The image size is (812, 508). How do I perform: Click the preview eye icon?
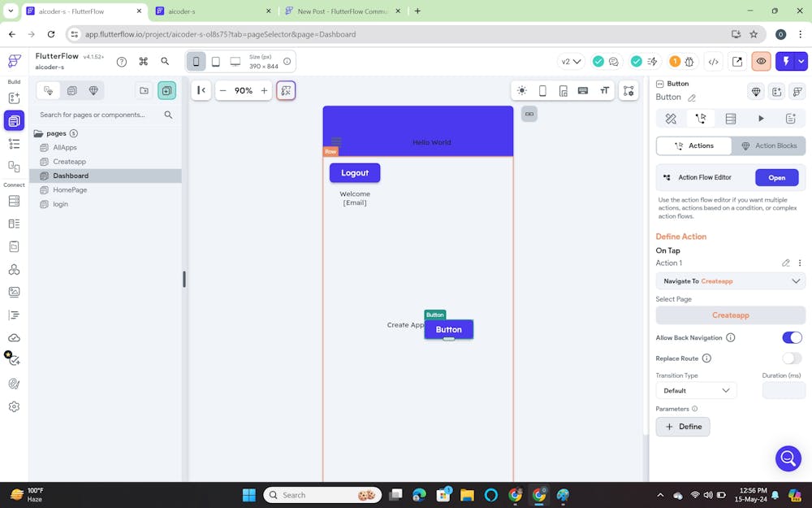(x=761, y=62)
